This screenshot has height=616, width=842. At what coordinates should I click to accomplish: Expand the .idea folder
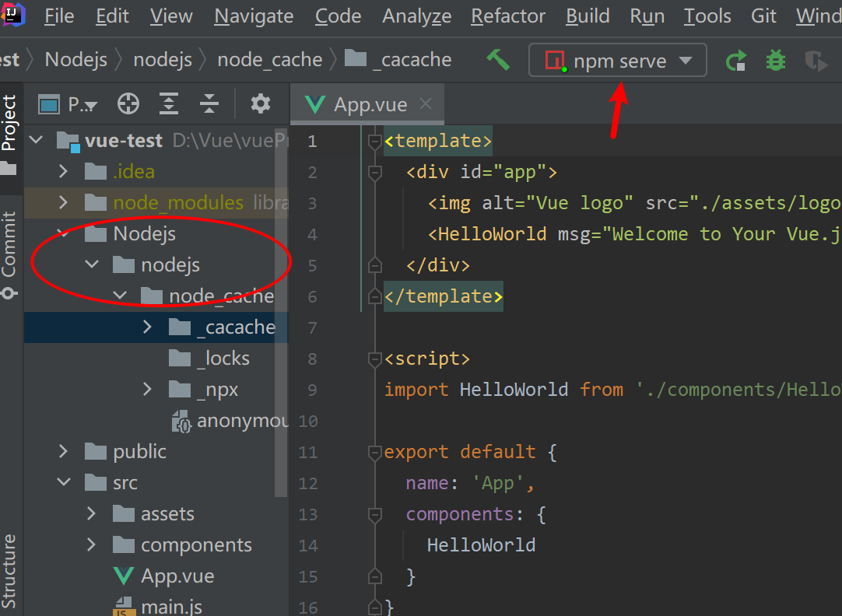[63, 171]
